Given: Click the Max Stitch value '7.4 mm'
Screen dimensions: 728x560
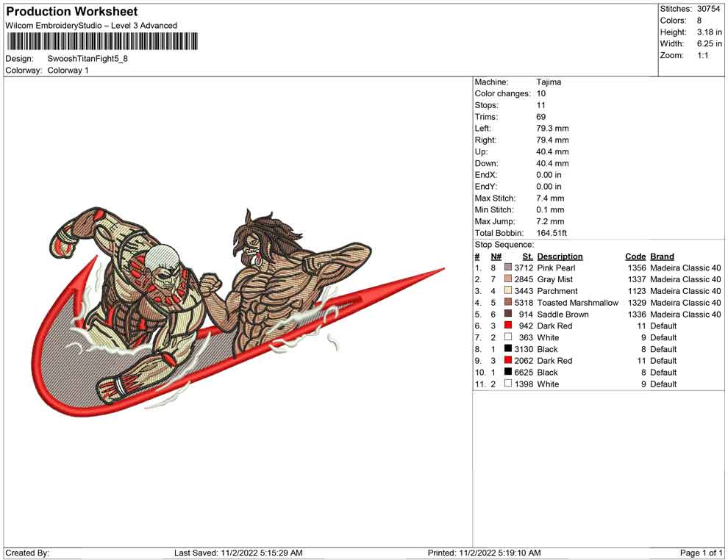Looking at the screenshot, I should click(550, 198).
